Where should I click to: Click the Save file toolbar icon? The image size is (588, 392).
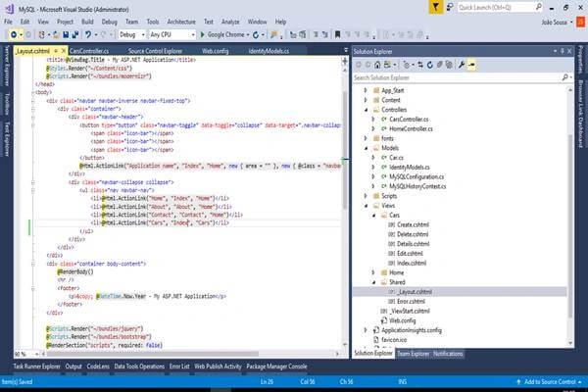pyautogui.click(x=66, y=34)
